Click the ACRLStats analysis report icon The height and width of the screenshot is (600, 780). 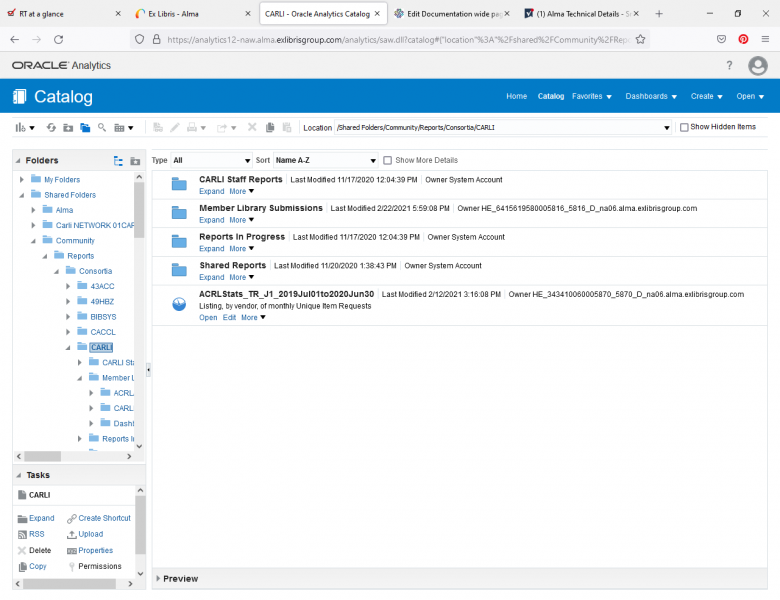(x=179, y=303)
